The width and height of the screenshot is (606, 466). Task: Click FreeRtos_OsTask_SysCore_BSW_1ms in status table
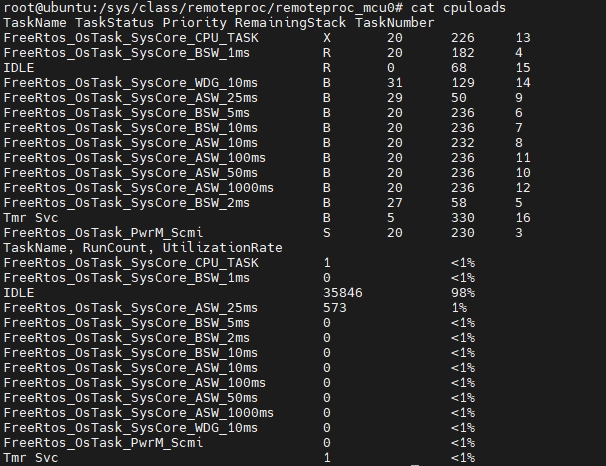click(127, 53)
